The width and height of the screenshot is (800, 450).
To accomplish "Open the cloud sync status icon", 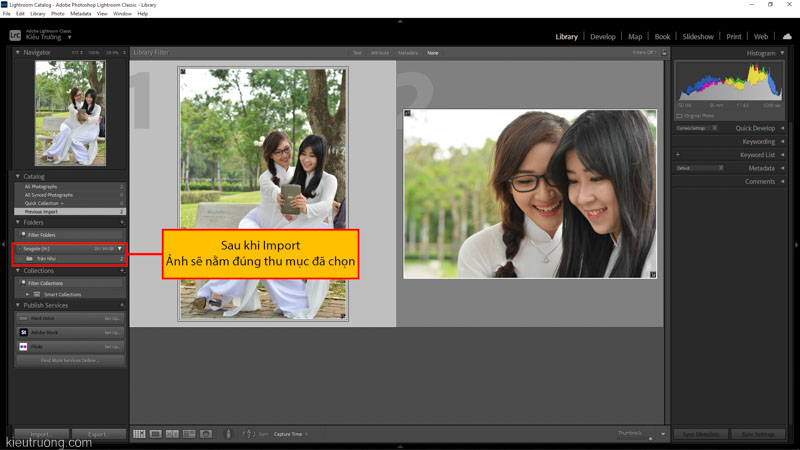I will (x=787, y=36).
